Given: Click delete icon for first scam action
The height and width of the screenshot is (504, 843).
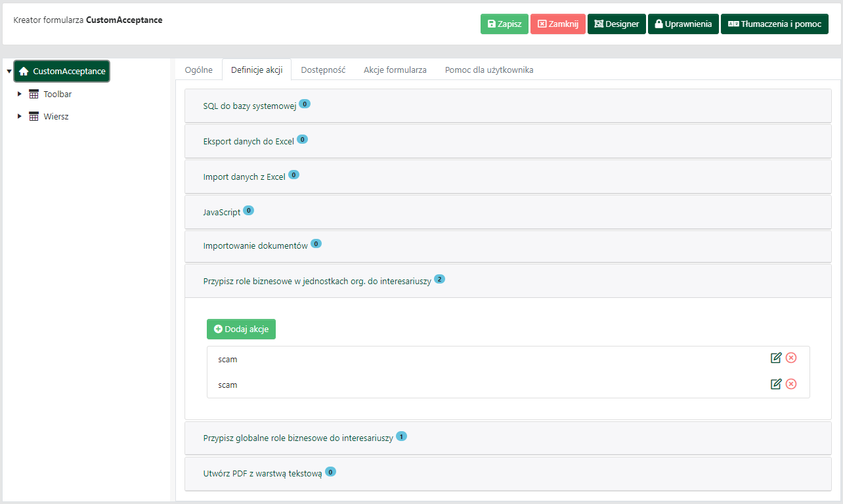Looking at the screenshot, I should [x=791, y=358].
